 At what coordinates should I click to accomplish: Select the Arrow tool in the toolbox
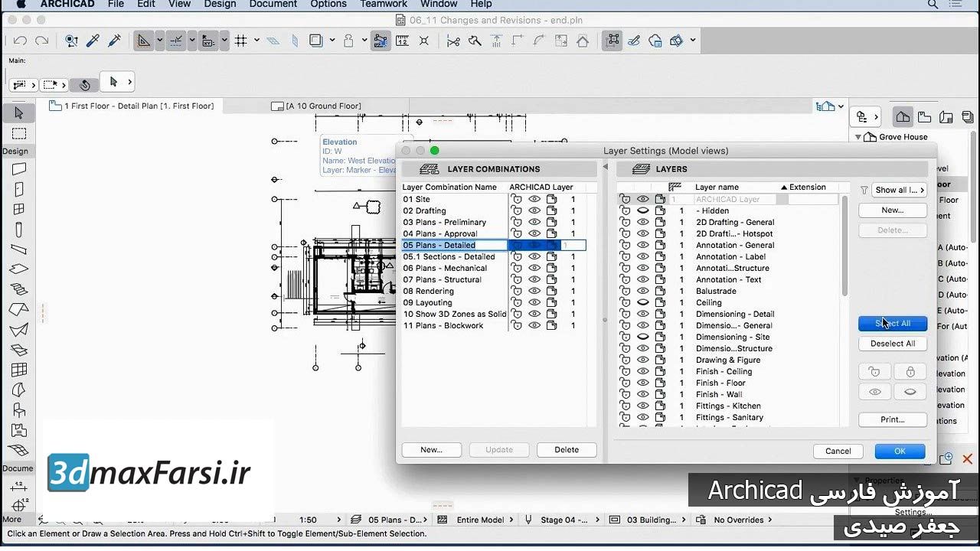(19, 113)
